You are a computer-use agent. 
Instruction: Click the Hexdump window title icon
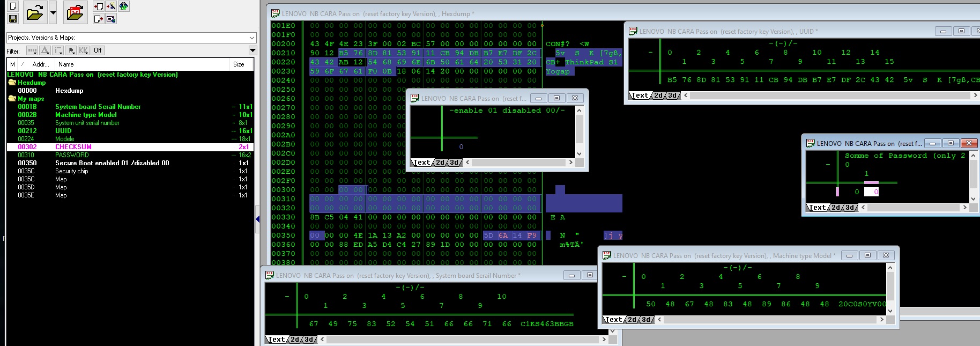(275, 13)
